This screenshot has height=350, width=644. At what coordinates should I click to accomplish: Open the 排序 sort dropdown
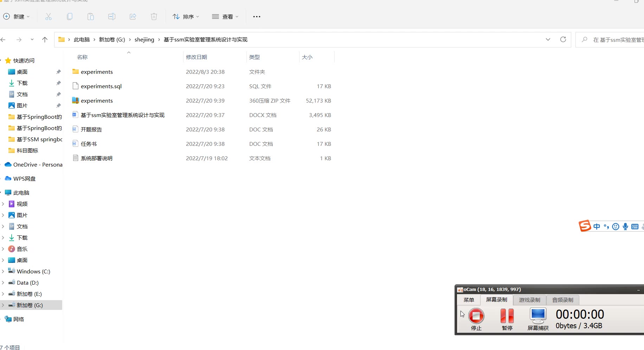pos(186,17)
